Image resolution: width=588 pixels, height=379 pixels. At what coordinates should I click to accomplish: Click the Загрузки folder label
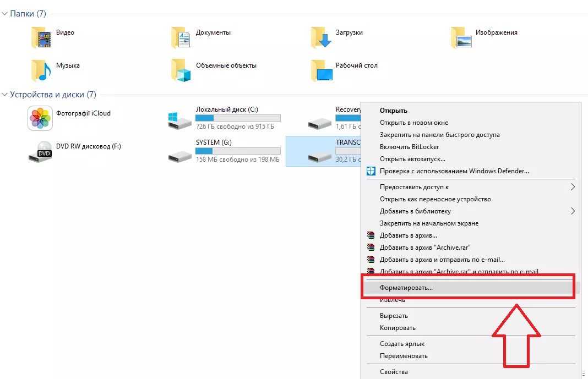point(349,32)
